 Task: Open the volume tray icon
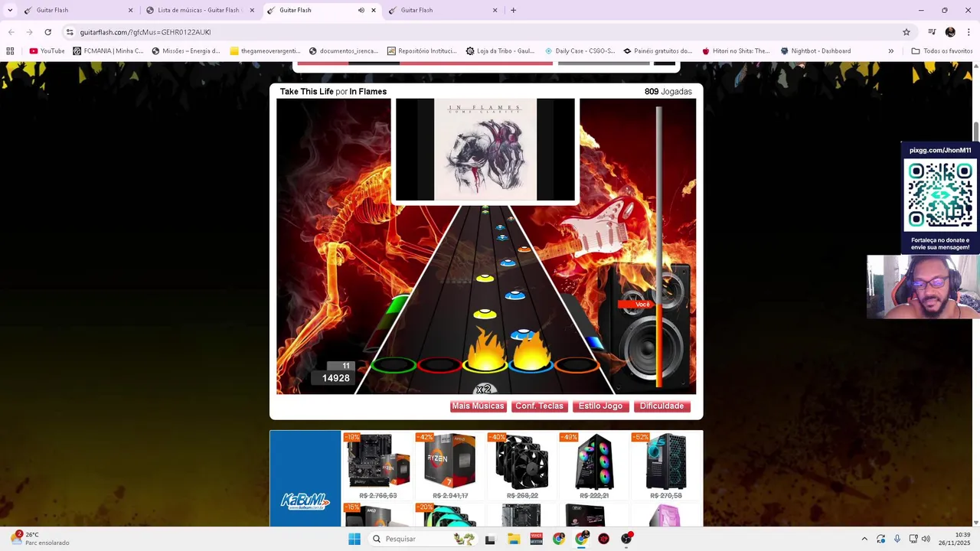(x=926, y=539)
